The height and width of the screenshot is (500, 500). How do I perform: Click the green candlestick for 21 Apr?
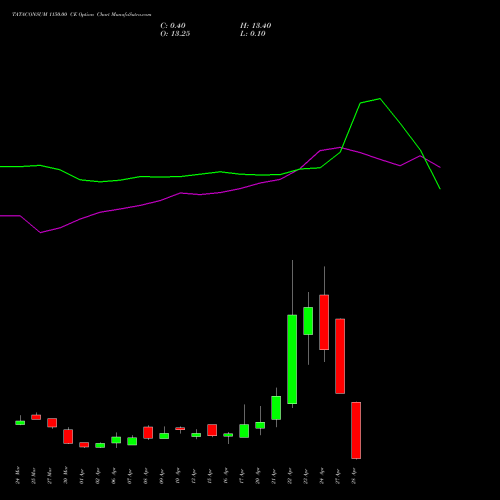click(276, 408)
